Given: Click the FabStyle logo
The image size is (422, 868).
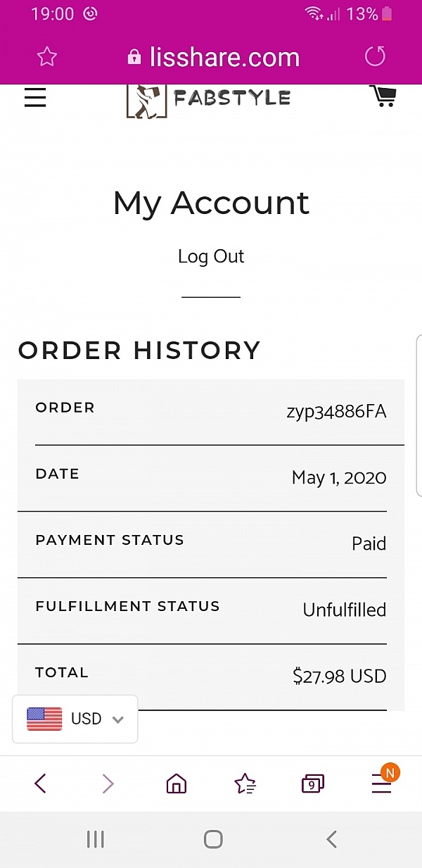Looking at the screenshot, I should [x=209, y=99].
